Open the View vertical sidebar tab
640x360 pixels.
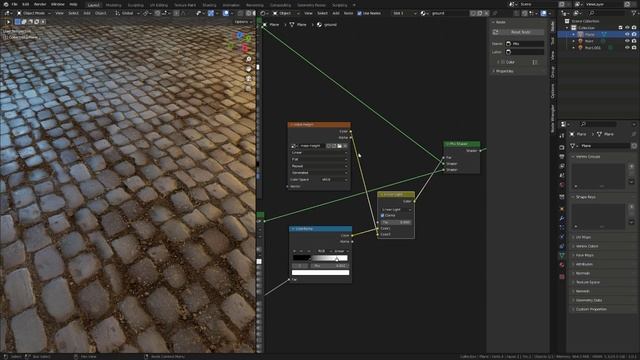(x=553, y=55)
